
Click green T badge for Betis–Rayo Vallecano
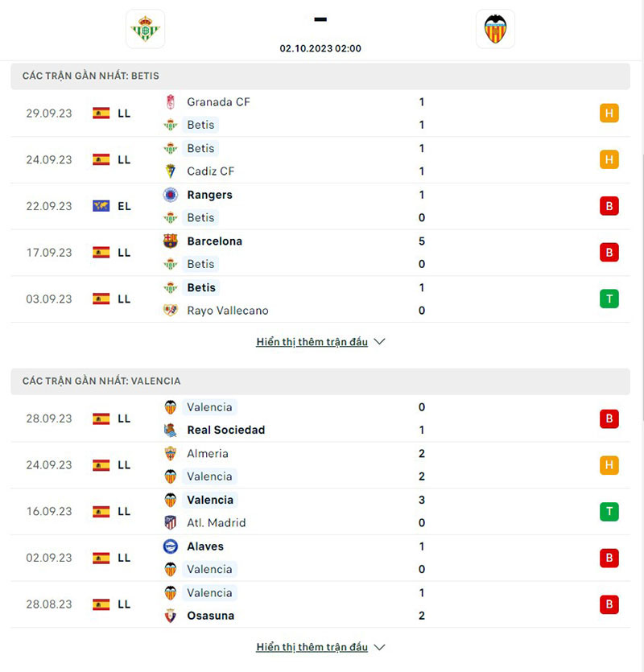tap(609, 299)
